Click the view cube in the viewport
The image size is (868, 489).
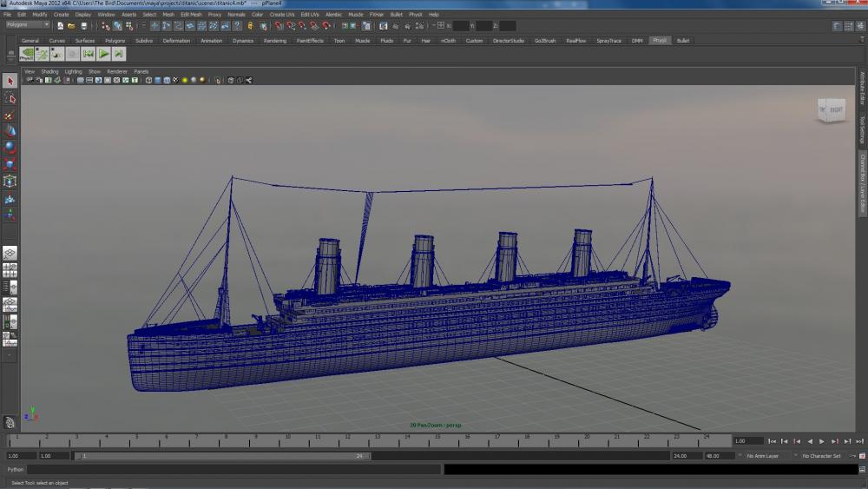(831, 109)
